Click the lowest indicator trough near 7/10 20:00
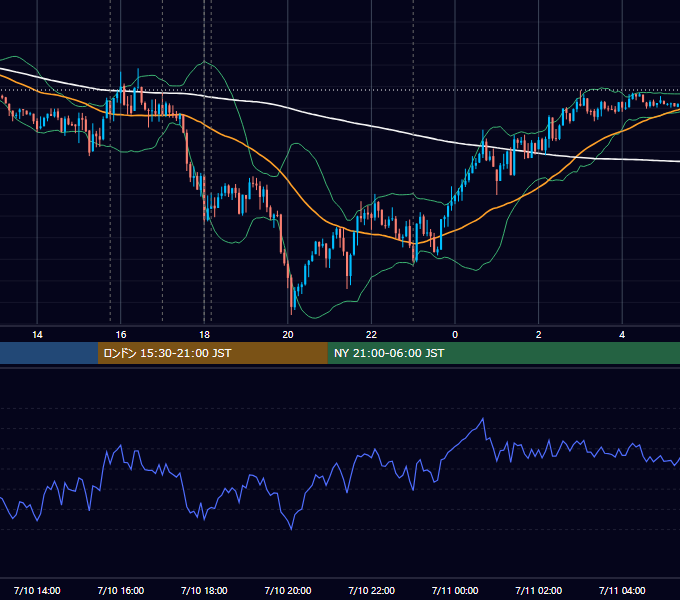This screenshot has height=600, width=680. tap(291, 528)
